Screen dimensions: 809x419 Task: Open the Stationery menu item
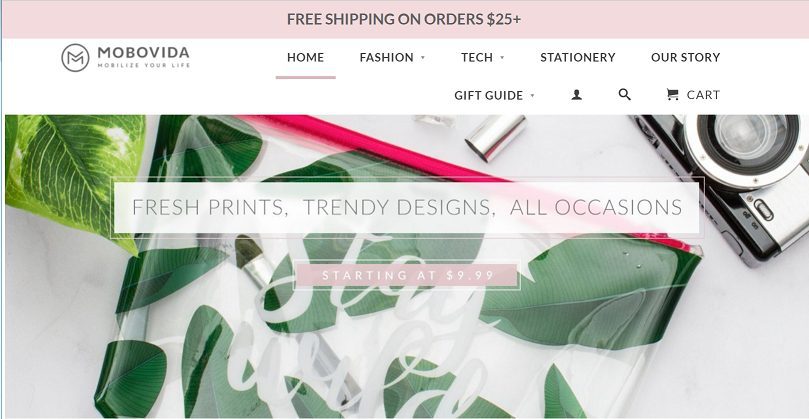pyautogui.click(x=578, y=57)
